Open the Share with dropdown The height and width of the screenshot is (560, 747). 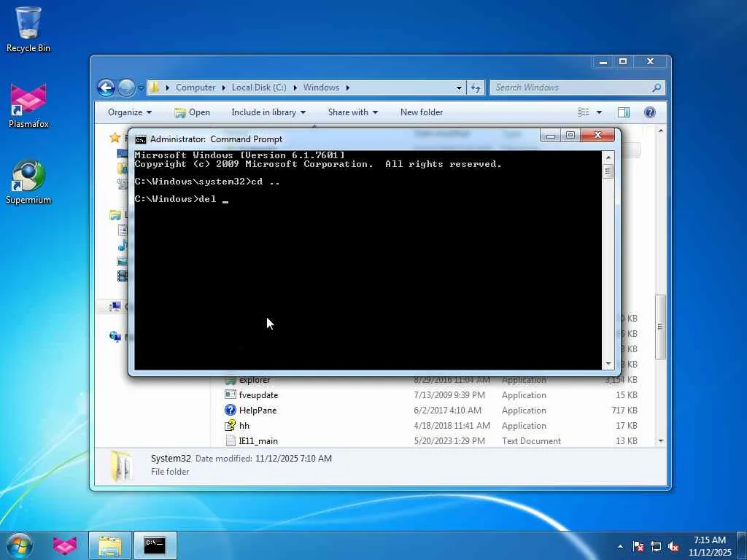[x=352, y=112]
